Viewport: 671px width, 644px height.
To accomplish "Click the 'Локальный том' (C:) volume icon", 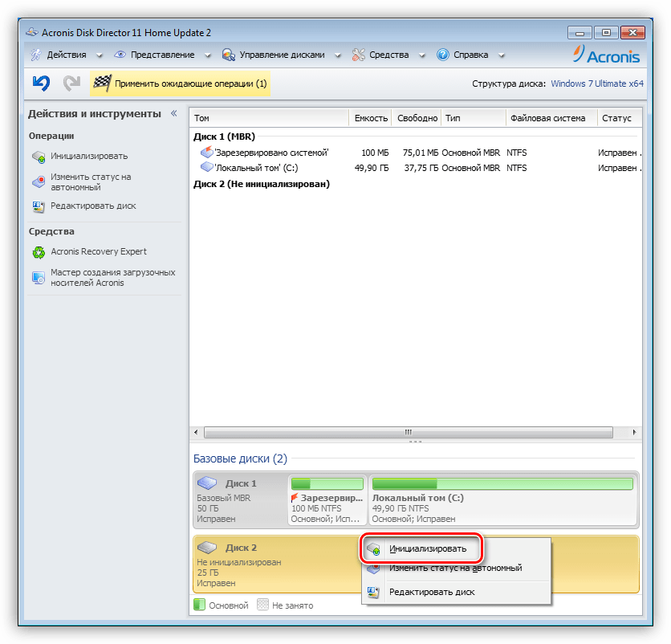I will coord(207,167).
